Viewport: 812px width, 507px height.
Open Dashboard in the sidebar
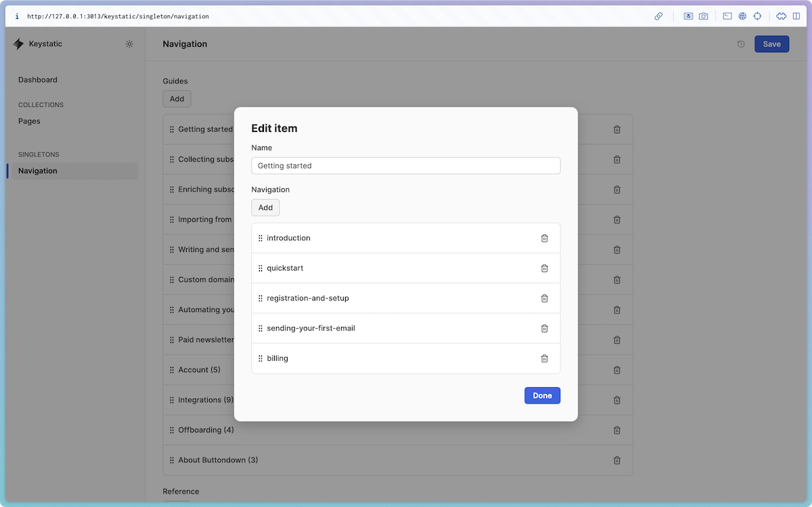tap(38, 80)
